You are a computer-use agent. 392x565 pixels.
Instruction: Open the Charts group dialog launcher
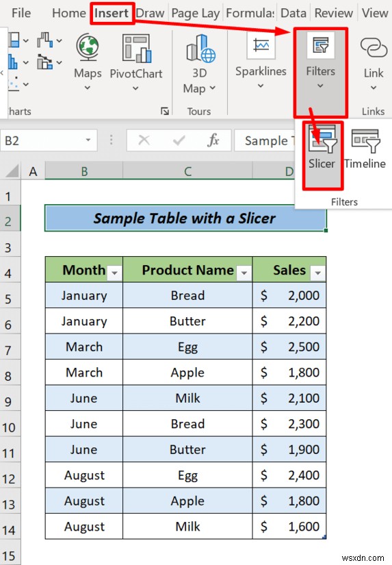coord(165,112)
